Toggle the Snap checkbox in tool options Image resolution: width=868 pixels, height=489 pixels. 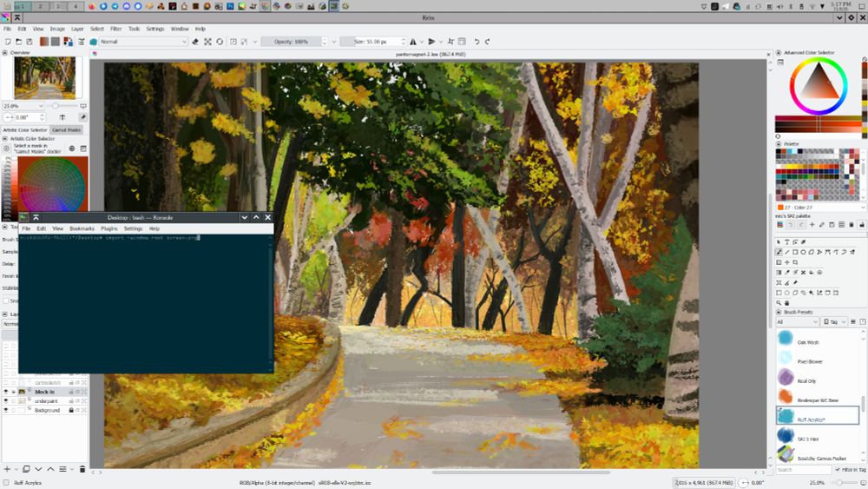click(6, 301)
